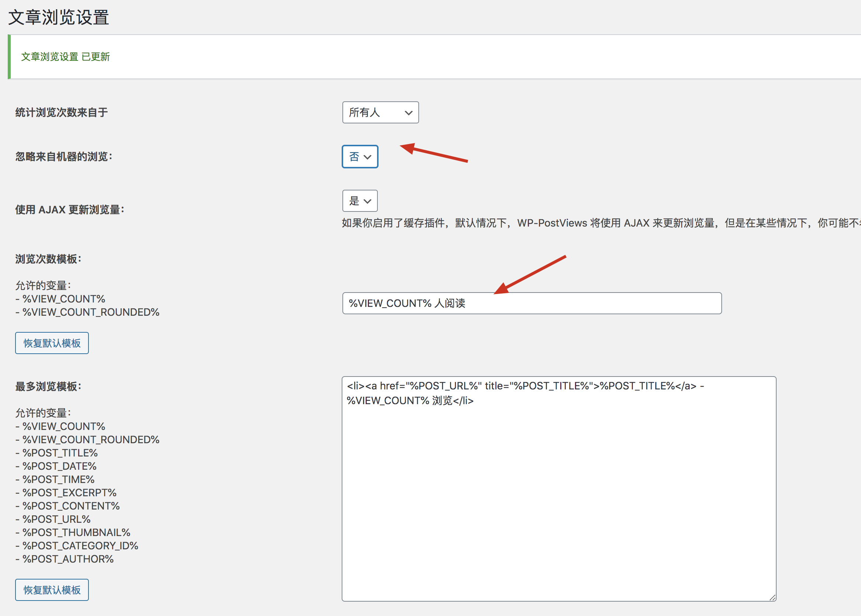Click the 文章浏览设置 page heading
Screen dimensions: 861x616
pos(59,17)
